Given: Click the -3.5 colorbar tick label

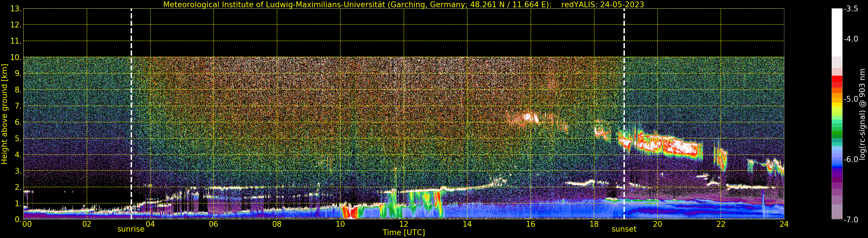Looking at the screenshot, I should point(851,9).
